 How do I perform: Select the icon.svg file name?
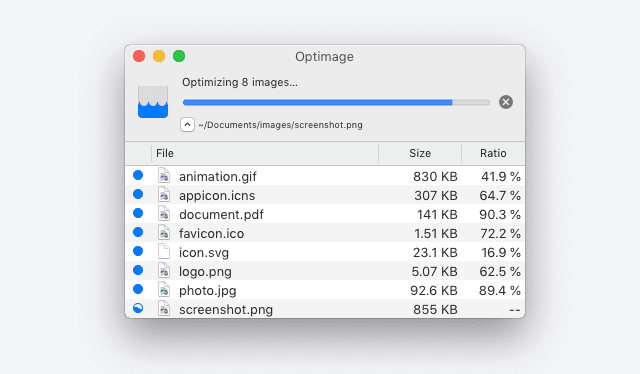204,253
